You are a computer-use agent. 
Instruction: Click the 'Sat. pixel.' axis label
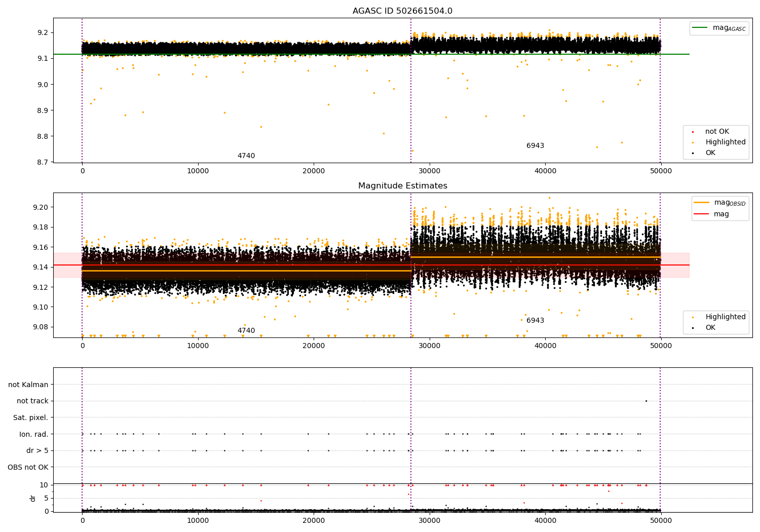(x=31, y=418)
